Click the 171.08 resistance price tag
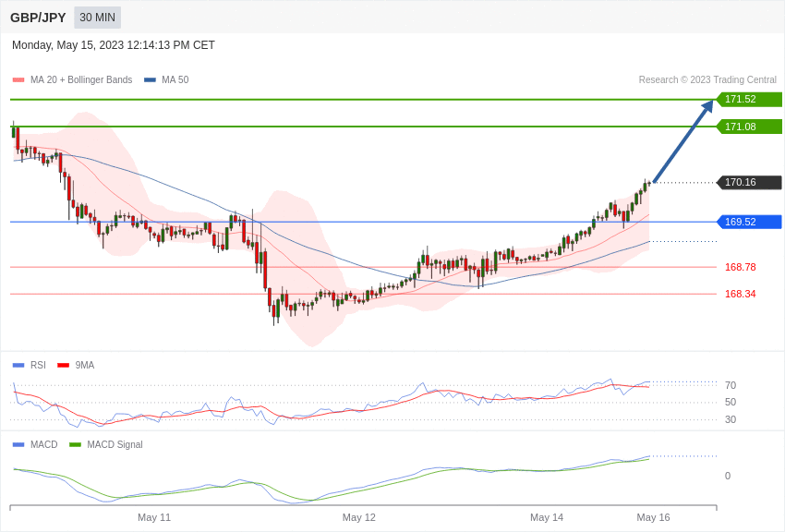785x532 pixels. pyautogui.click(x=750, y=127)
